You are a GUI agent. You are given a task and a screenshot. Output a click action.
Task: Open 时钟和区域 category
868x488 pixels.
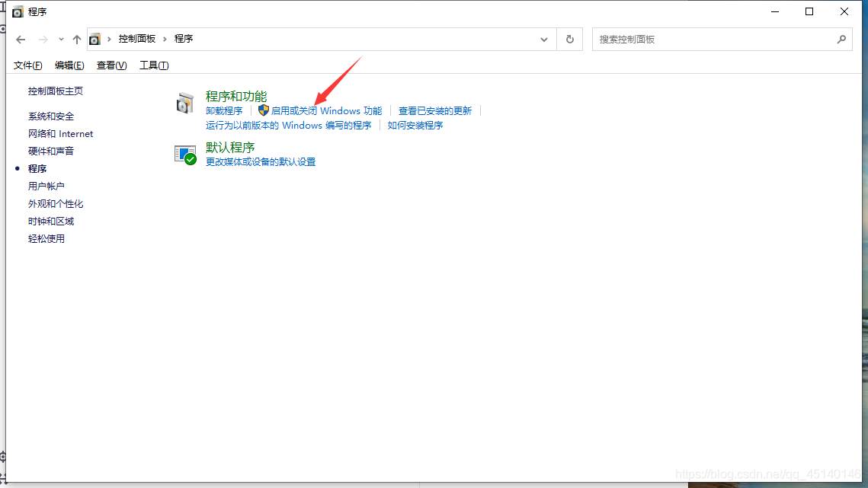point(51,222)
